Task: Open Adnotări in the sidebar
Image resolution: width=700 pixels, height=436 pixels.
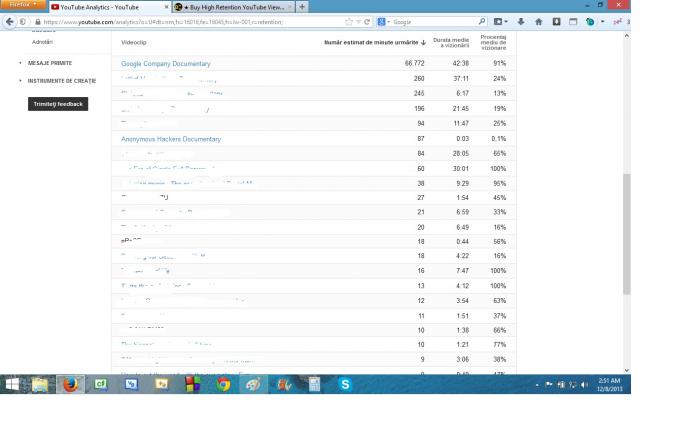Action: point(42,42)
